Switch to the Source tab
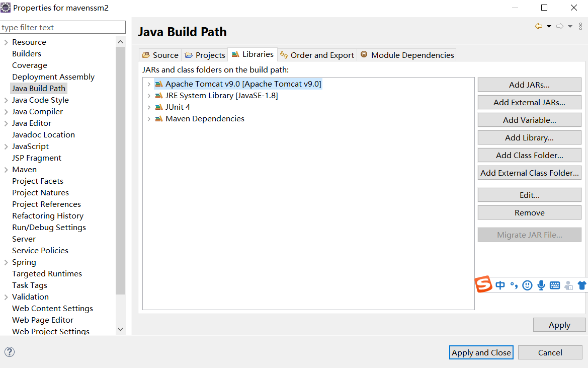 tap(160, 55)
